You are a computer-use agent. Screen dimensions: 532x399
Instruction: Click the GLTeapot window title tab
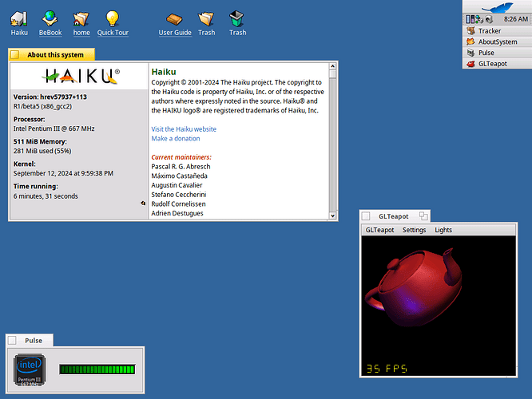(x=395, y=216)
